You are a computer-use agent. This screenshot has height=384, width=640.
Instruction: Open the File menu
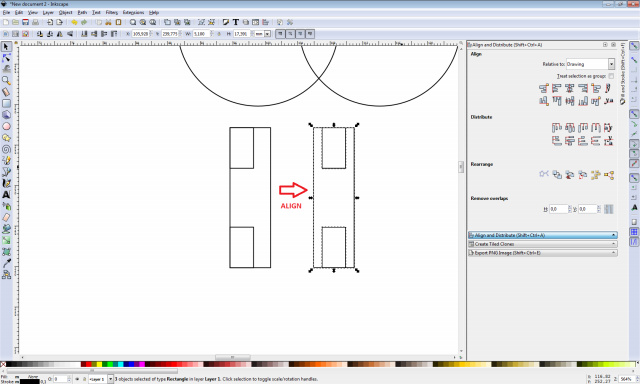(6, 13)
